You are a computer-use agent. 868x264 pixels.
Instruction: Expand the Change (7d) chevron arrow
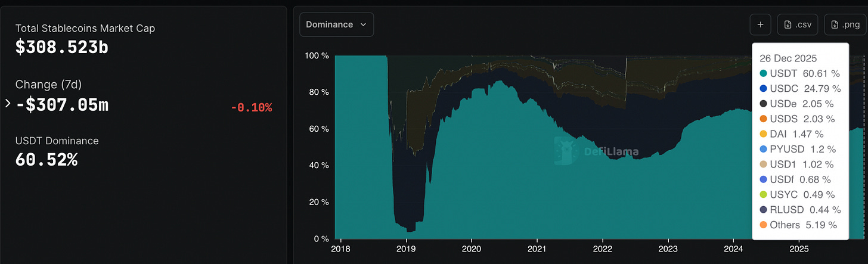(x=8, y=104)
